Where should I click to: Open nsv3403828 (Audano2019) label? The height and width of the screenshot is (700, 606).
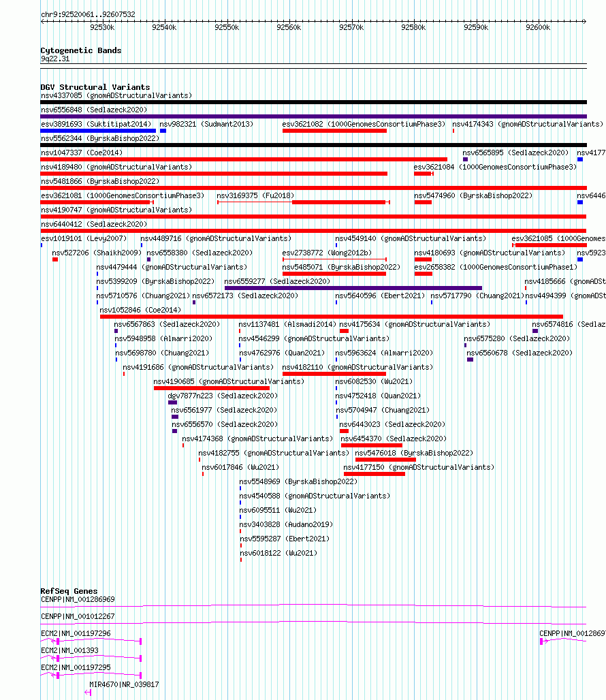coord(286,524)
